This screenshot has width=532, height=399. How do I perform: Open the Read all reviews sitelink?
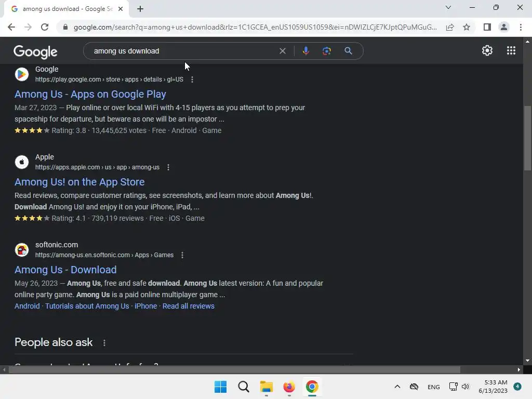pyautogui.click(x=188, y=306)
